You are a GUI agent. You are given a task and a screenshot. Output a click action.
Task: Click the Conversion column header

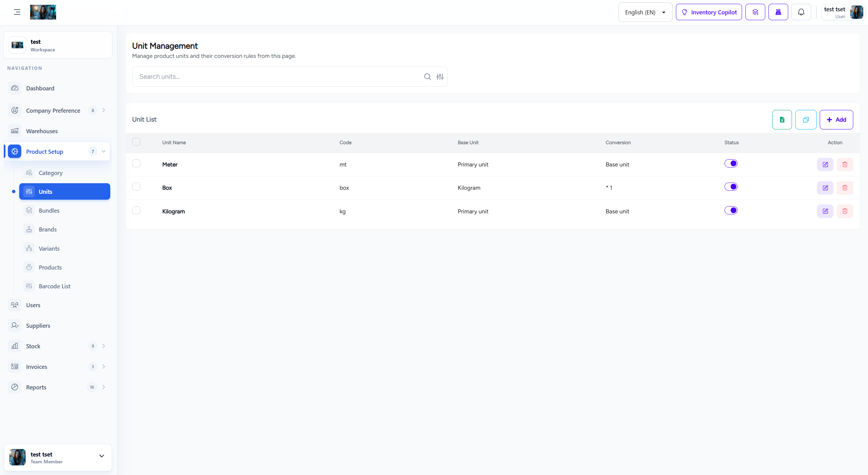(618, 142)
